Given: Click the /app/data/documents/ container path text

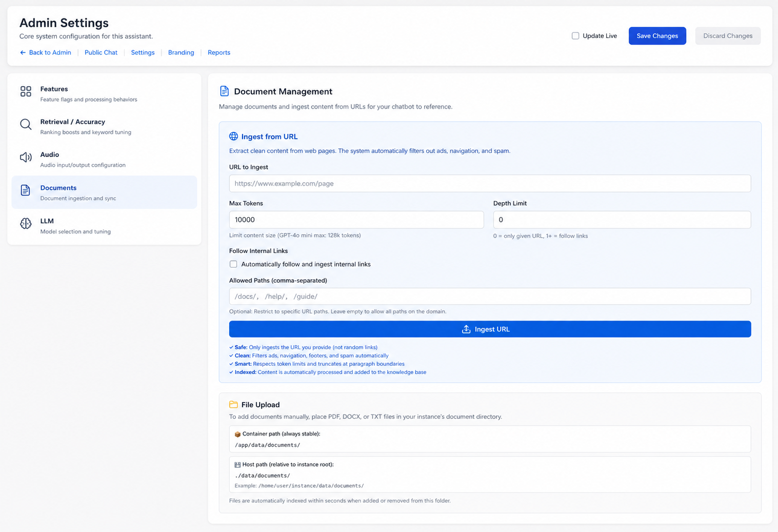Looking at the screenshot, I should [x=267, y=445].
